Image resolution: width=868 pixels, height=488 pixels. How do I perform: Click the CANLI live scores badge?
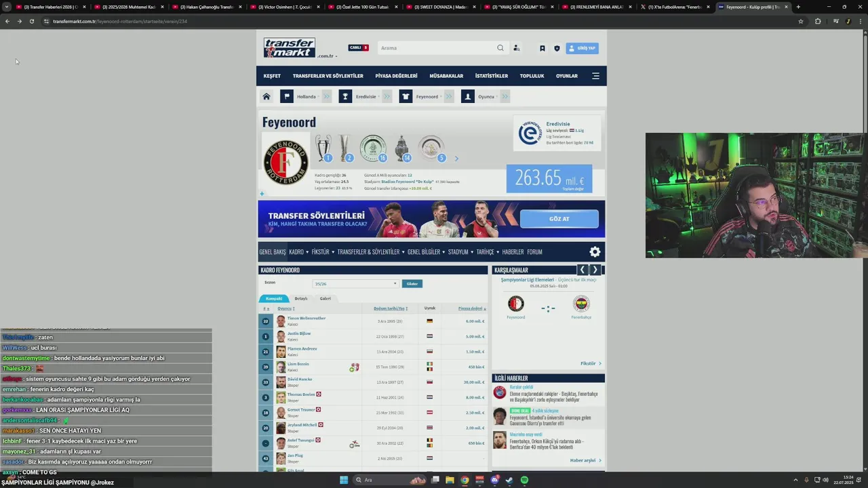tap(358, 47)
